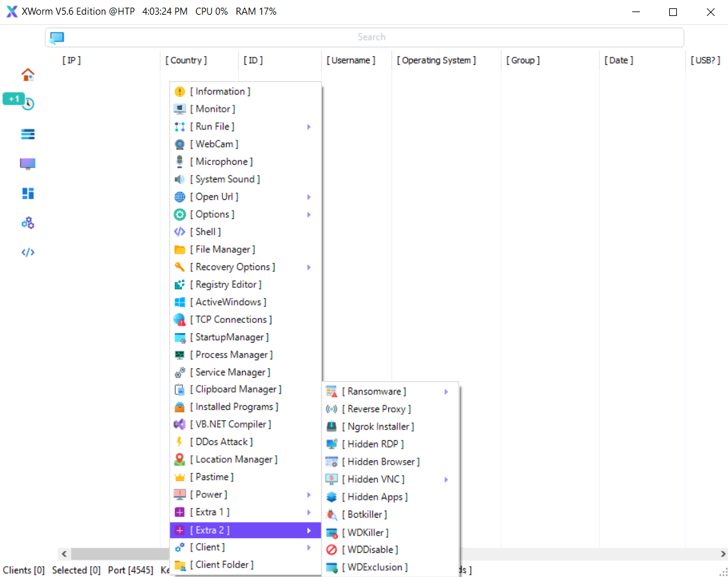
Task: Select the highlighted Extra 2 menu entry
Action: [x=246, y=530]
